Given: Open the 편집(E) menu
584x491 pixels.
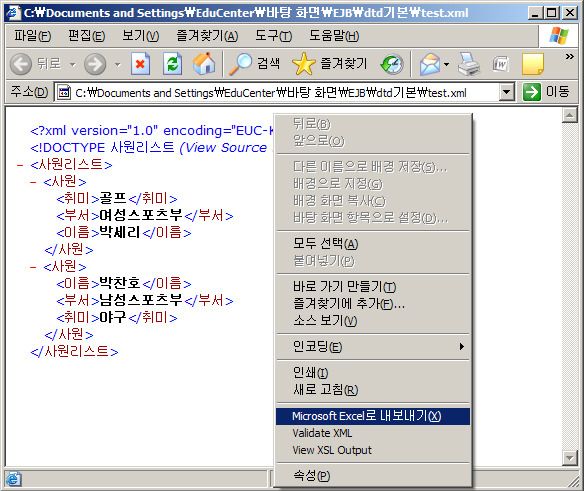Looking at the screenshot, I should coord(86,36).
